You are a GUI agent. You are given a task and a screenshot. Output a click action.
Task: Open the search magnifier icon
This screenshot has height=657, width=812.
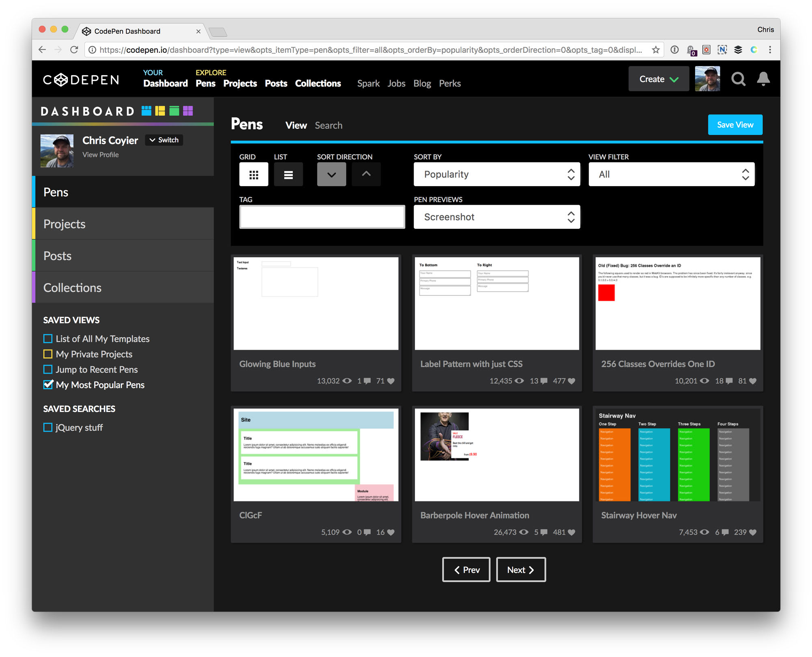[x=738, y=79]
